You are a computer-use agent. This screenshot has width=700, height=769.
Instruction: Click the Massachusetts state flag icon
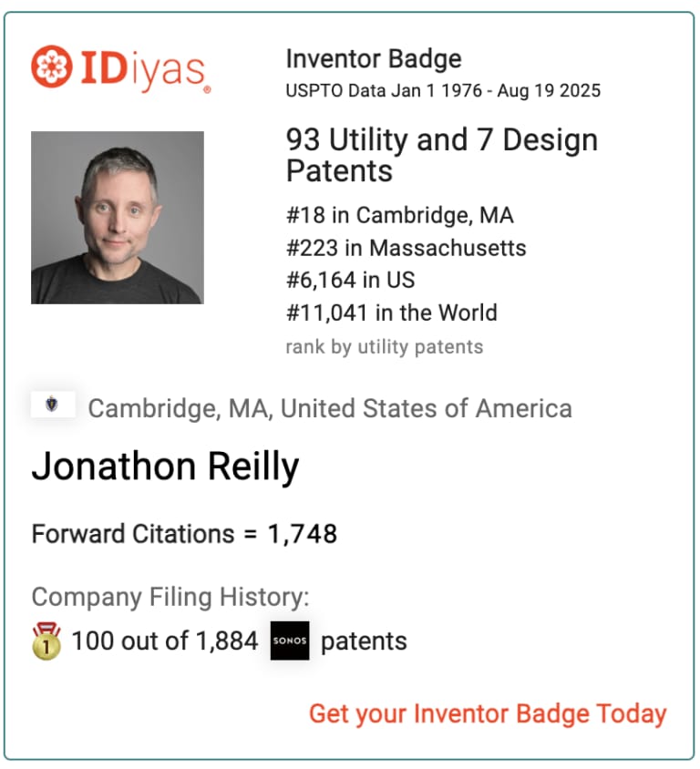52,405
